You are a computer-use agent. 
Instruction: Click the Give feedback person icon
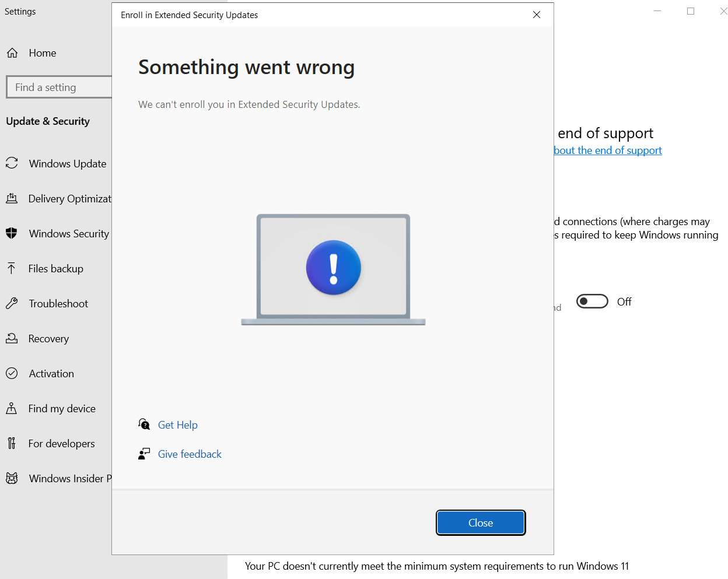[144, 454]
